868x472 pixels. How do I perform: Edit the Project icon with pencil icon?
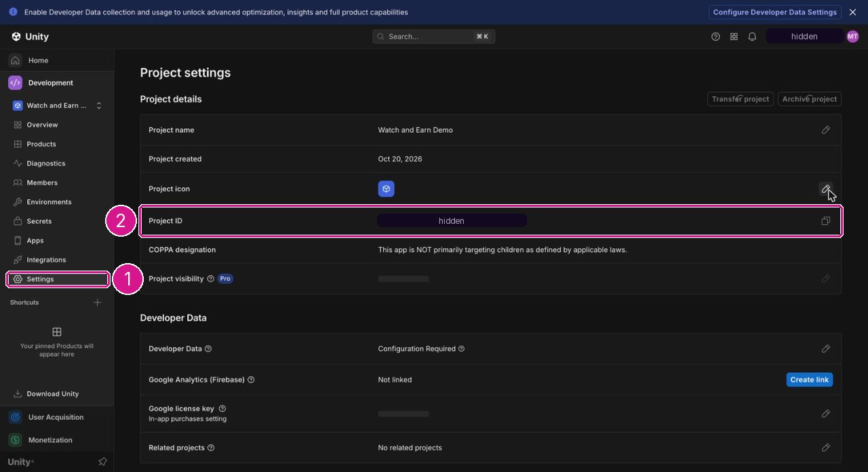coord(825,189)
